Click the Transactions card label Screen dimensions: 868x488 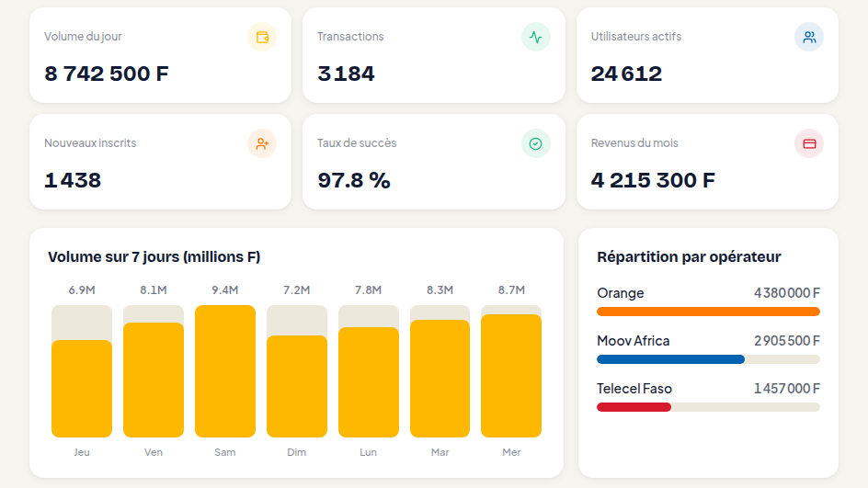[x=350, y=37]
